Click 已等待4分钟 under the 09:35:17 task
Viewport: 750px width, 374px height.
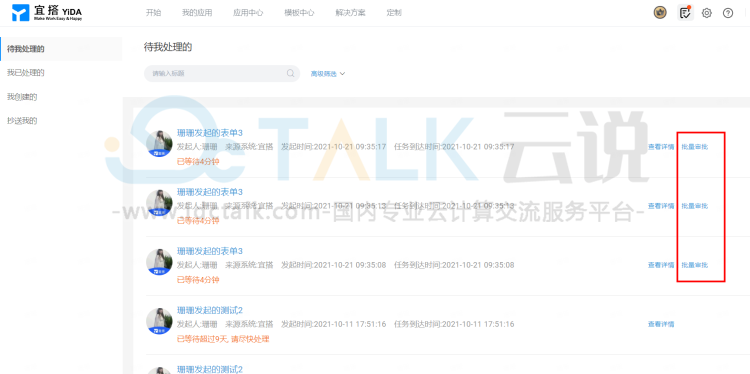198,162
